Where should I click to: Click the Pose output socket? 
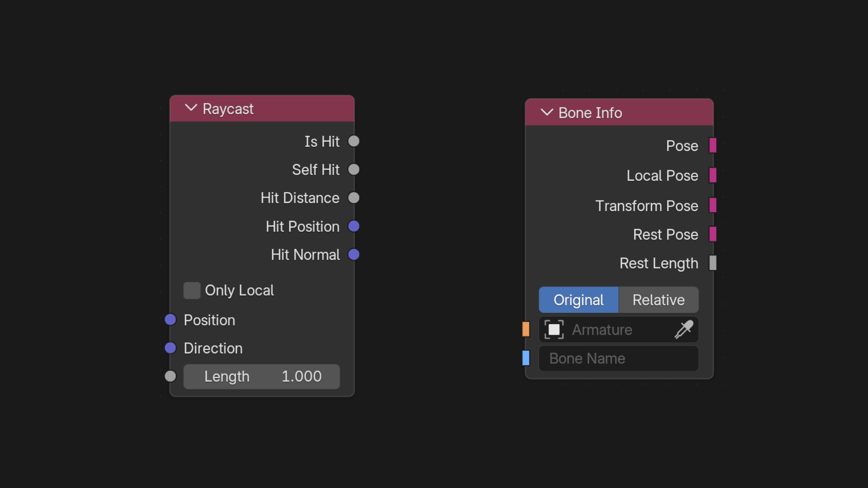coord(713,145)
